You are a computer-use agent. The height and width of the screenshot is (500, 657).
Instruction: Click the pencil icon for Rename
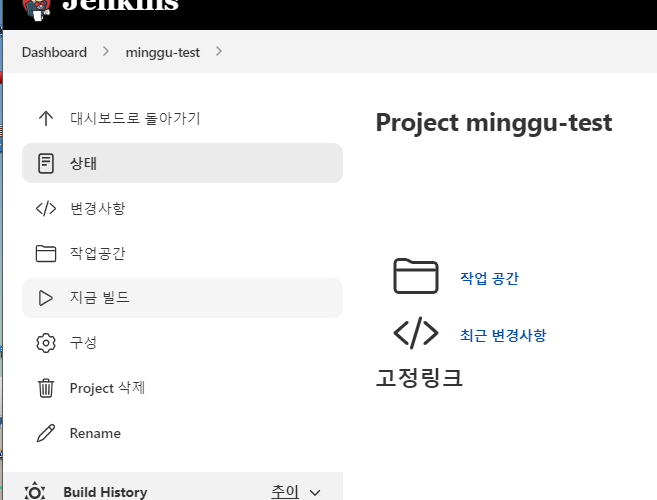coord(46,433)
